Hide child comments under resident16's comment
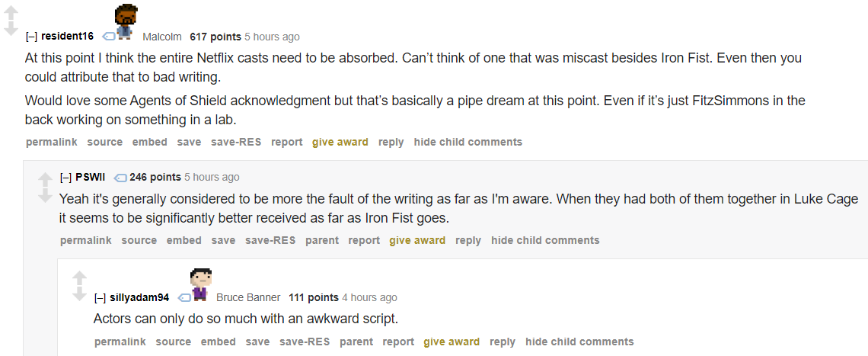Screen dimensions: 868x356 coord(468,142)
